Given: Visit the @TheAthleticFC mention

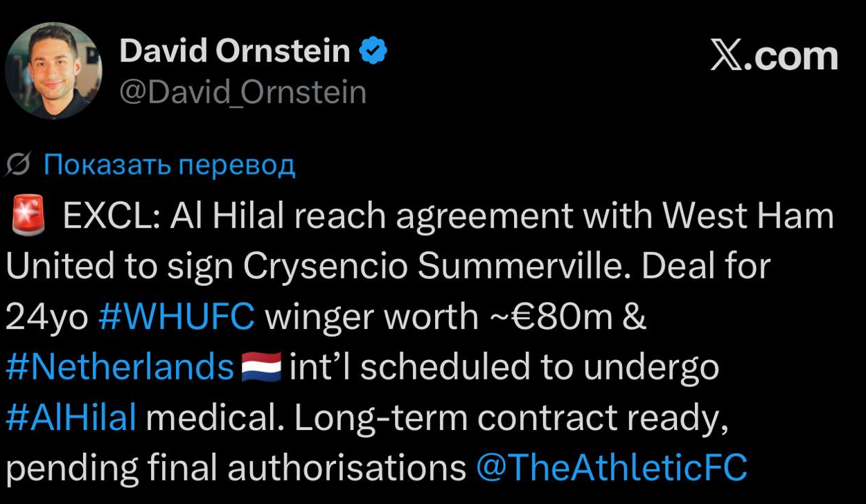Looking at the screenshot, I should click(612, 468).
